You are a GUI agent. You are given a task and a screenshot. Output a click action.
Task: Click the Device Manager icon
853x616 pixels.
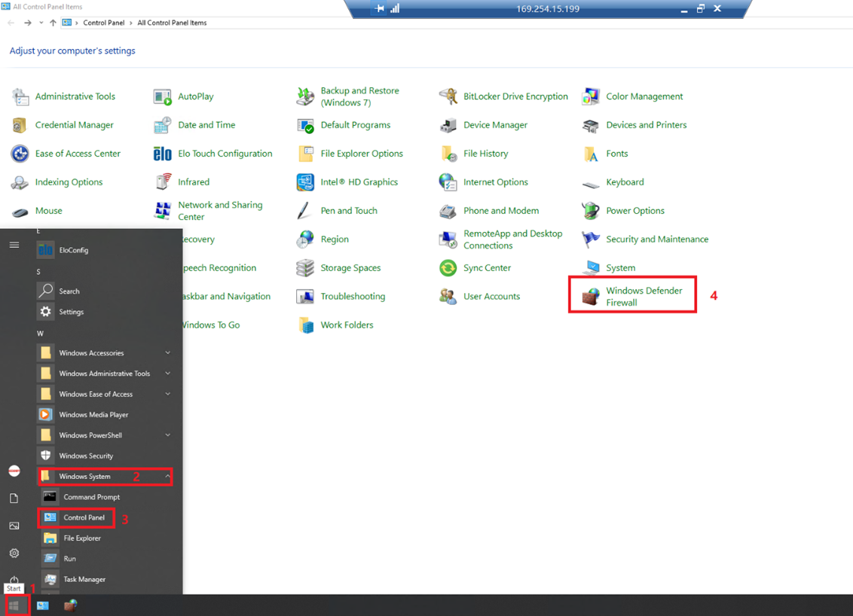448,125
